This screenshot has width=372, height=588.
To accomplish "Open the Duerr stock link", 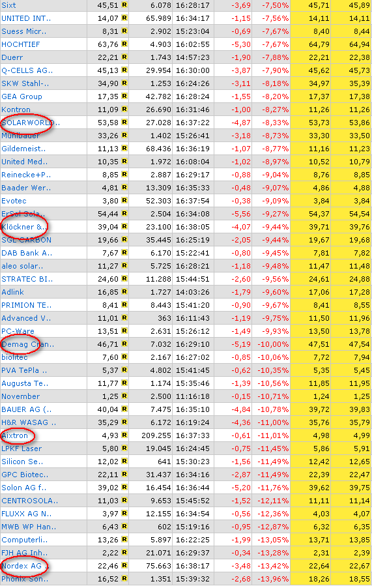I will click(x=12, y=58).
